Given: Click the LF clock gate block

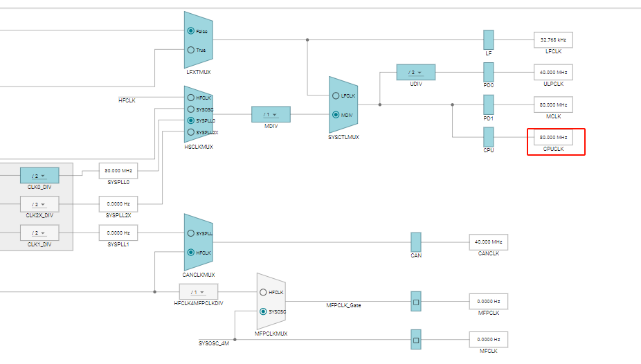Looking at the screenshot, I should pyautogui.click(x=488, y=39).
